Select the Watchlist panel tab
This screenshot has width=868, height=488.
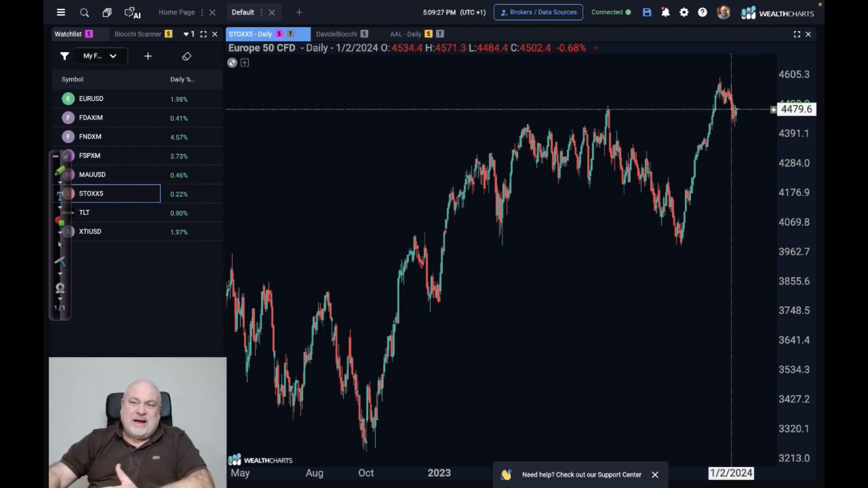click(x=68, y=34)
